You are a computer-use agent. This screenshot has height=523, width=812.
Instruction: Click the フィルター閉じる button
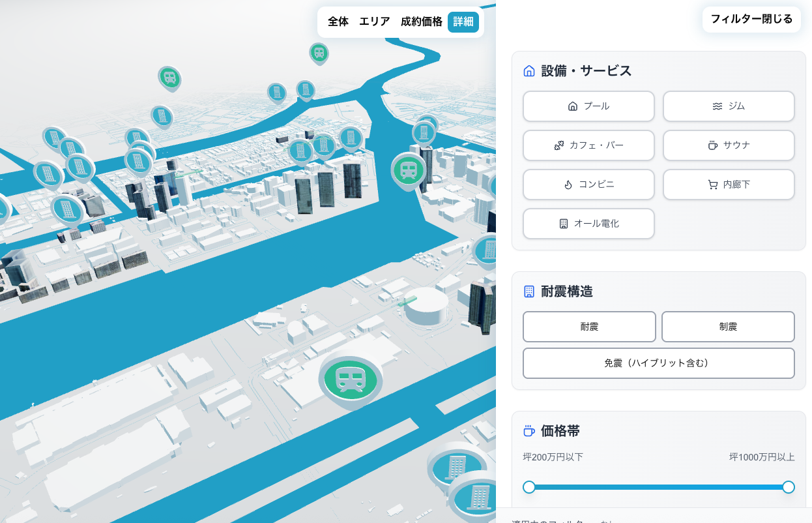click(x=751, y=19)
